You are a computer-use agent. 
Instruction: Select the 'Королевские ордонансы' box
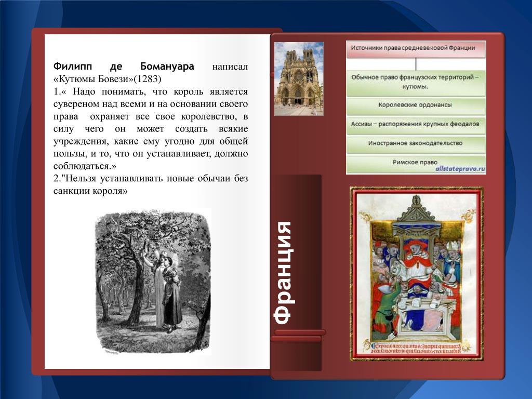click(x=416, y=105)
